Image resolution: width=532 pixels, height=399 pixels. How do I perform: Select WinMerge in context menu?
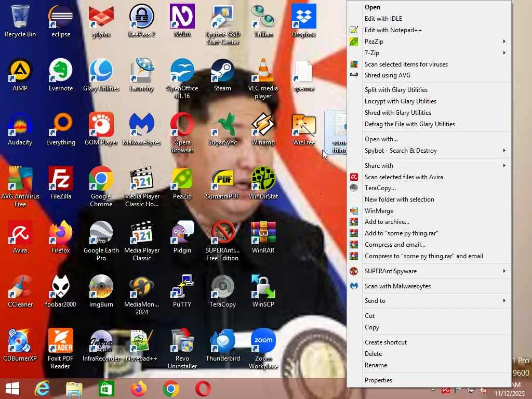(429, 211)
